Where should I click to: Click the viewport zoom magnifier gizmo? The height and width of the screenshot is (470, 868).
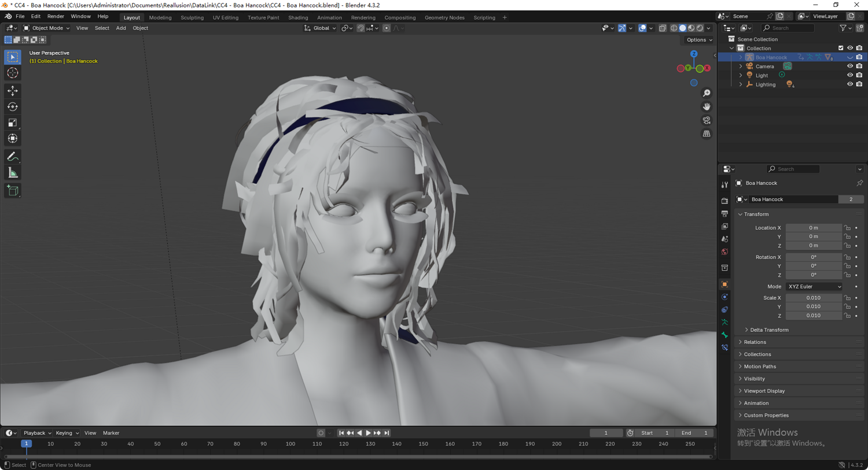[707, 93]
